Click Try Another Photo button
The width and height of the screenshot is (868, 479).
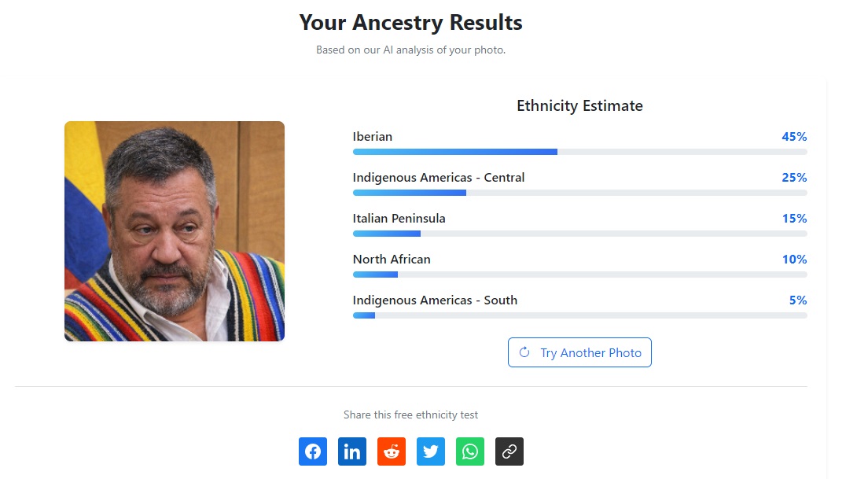point(579,352)
